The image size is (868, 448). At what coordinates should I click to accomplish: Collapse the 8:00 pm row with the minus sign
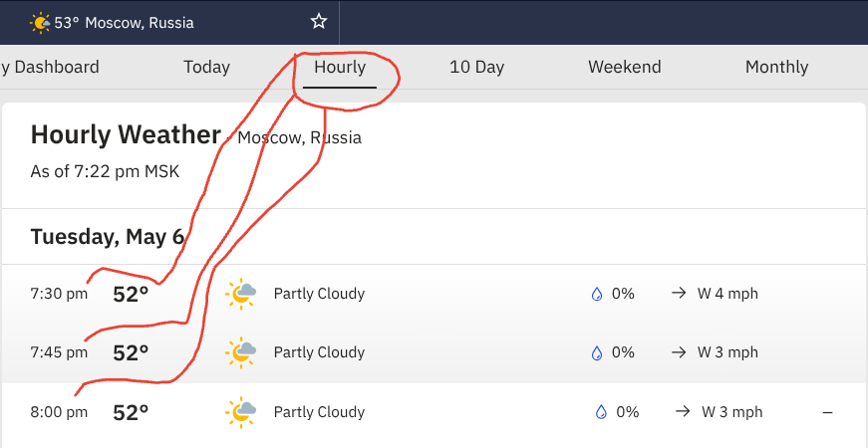827,412
